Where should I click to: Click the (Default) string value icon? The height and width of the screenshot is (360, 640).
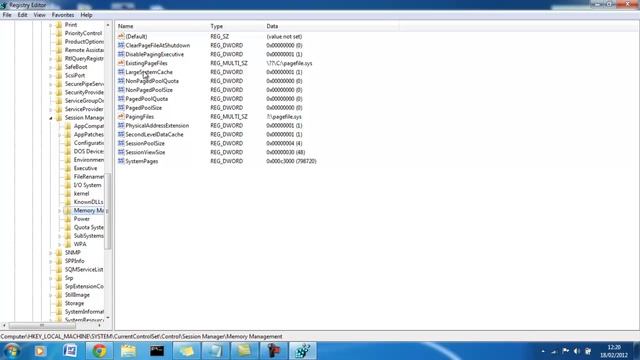click(121, 36)
